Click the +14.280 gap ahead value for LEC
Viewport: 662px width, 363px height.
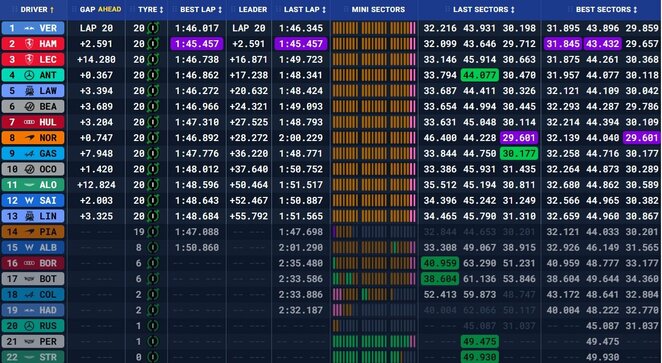(96, 60)
